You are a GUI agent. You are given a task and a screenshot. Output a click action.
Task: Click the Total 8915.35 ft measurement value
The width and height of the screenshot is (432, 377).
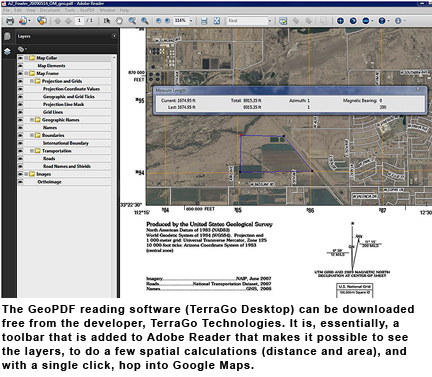(253, 100)
